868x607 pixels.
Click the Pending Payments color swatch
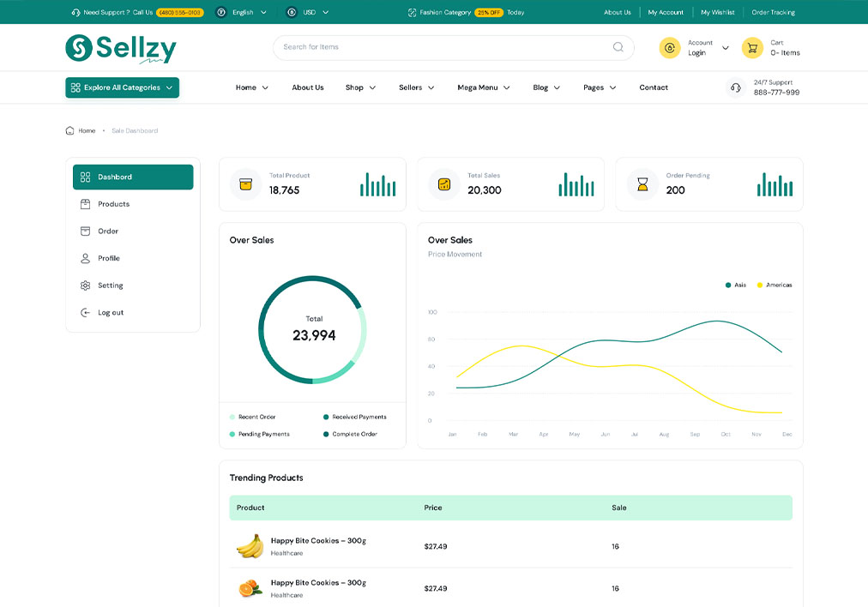[x=232, y=435]
